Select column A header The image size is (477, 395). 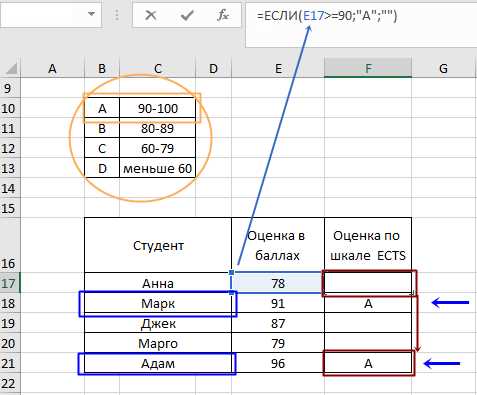(52, 69)
